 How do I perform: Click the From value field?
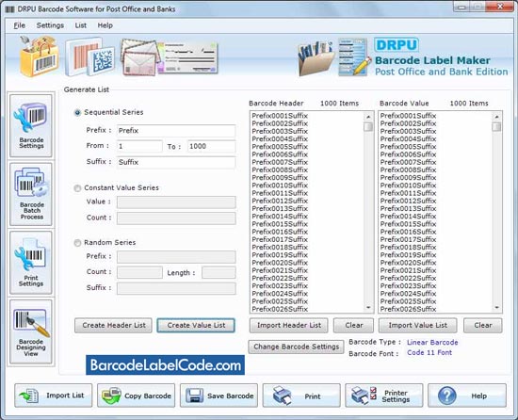coord(139,146)
